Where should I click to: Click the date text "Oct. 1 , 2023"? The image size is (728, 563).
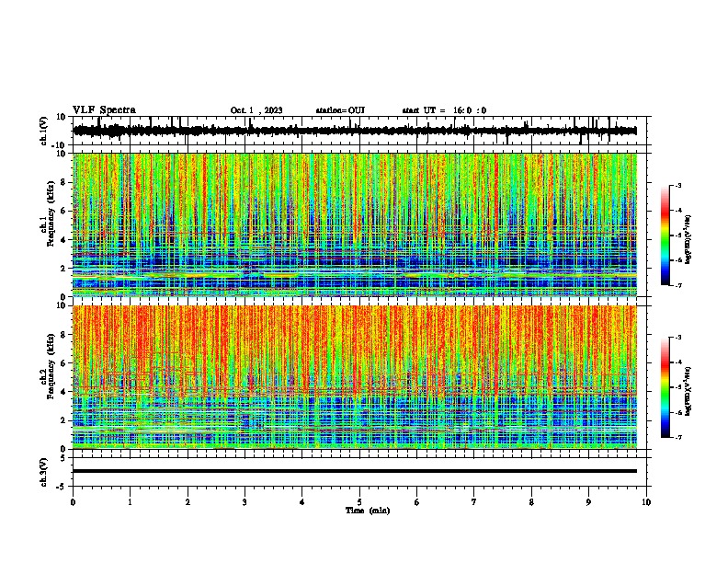pyautogui.click(x=256, y=110)
